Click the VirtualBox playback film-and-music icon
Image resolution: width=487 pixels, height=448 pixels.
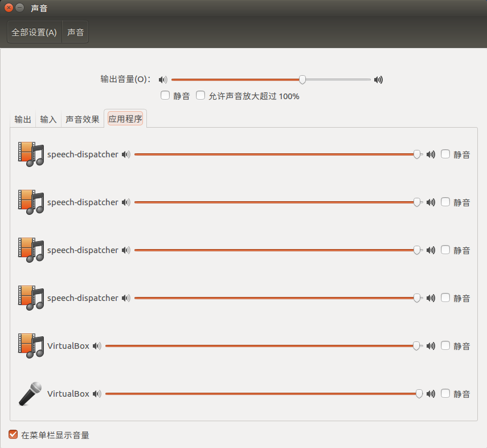(31, 346)
